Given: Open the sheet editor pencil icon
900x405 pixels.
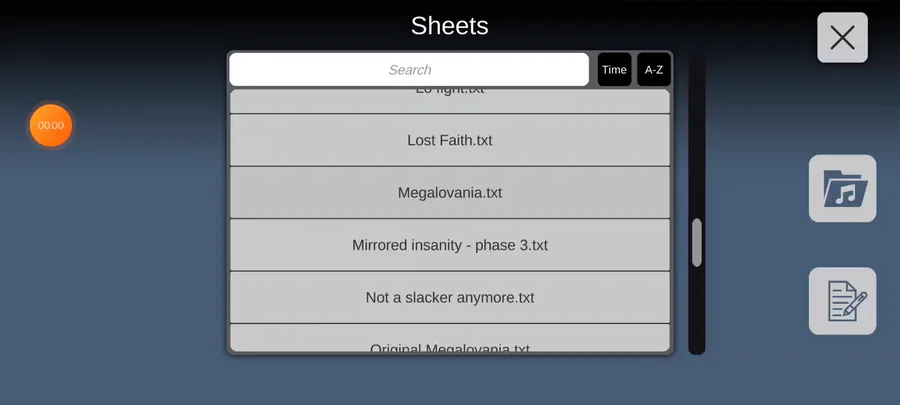Looking at the screenshot, I should [x=842, y=301].
